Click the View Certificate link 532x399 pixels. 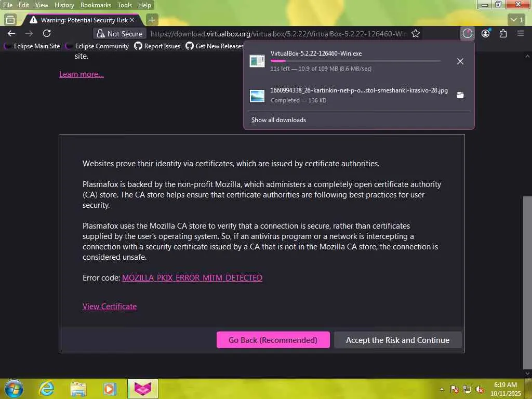(x=110, y=307)
